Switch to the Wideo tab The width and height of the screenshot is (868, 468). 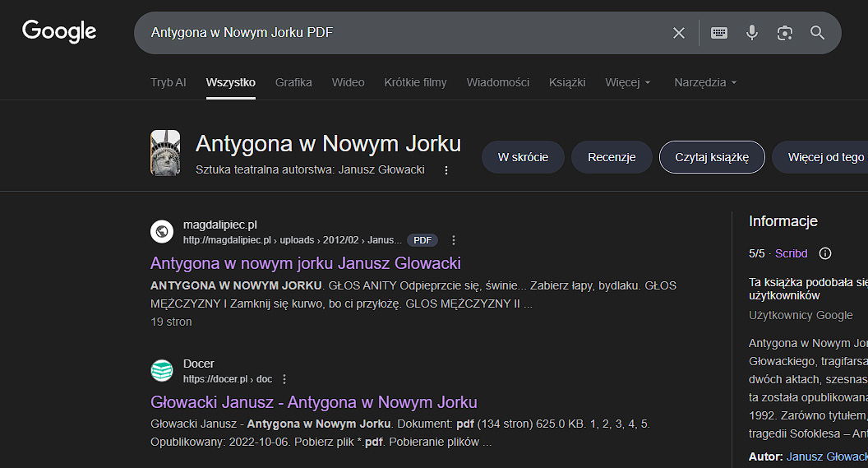[x=348, y=82]
